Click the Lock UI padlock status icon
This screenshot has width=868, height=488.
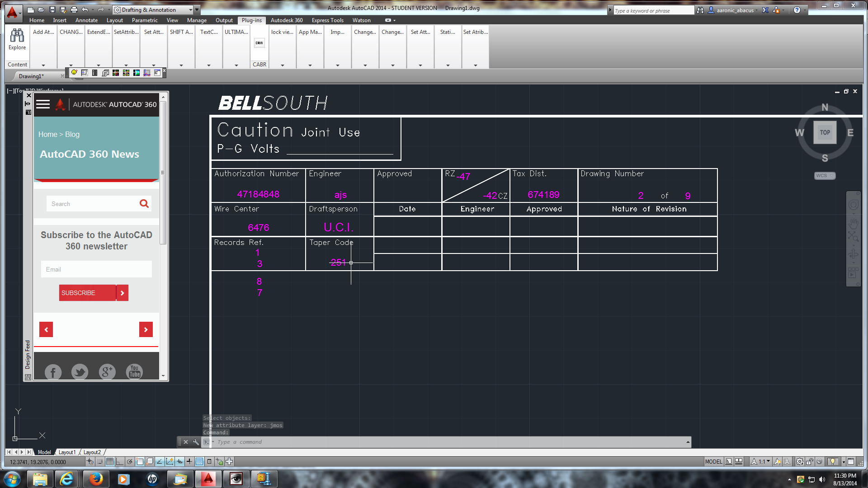pyautogui.click(x=810, y=461)
